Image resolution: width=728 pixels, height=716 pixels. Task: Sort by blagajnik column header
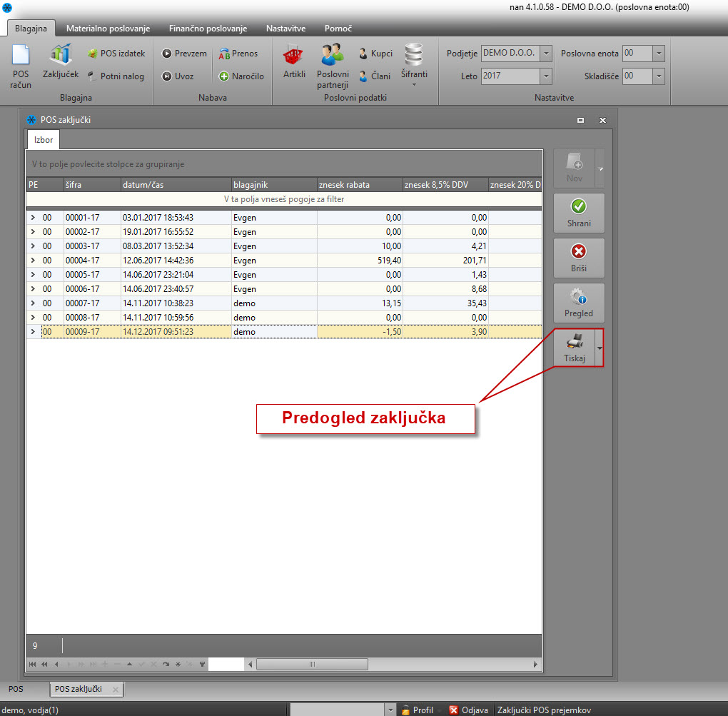click(x=274, y=185)
